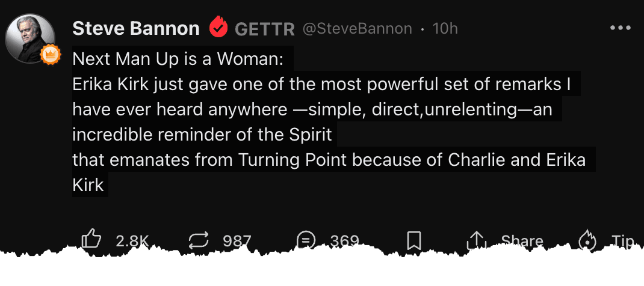The image size is (644, 286).
Task: Open the three-dot more options menu
Action: [x=620, y=28]
